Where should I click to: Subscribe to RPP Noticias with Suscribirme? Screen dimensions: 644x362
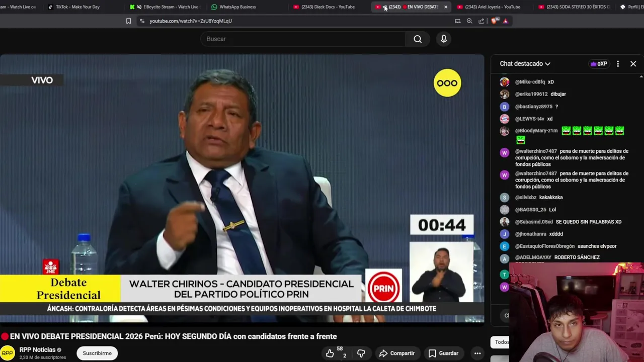(x=97, y=353)
